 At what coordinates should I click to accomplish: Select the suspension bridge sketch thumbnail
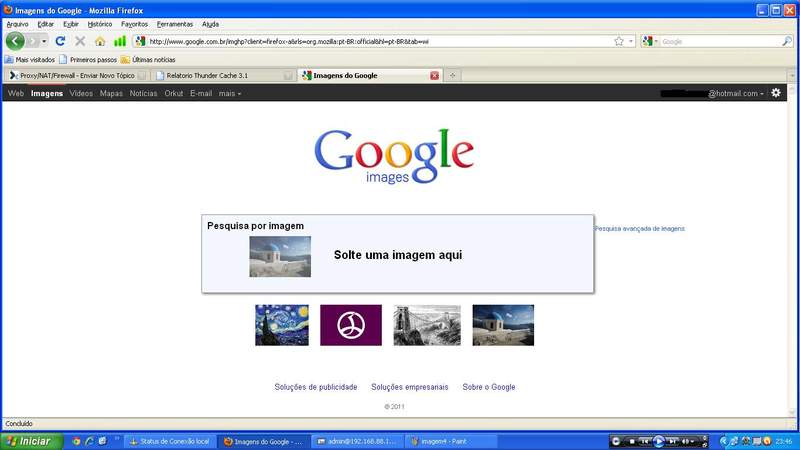[427, 325]
